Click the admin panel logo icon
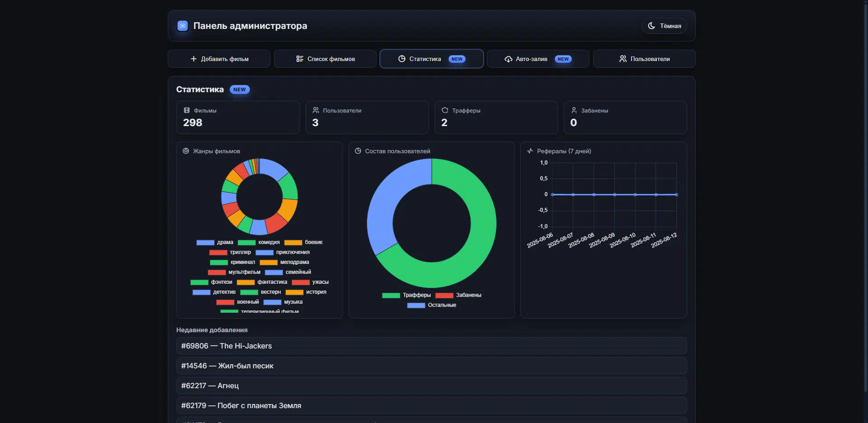 (x=183, y=26)
